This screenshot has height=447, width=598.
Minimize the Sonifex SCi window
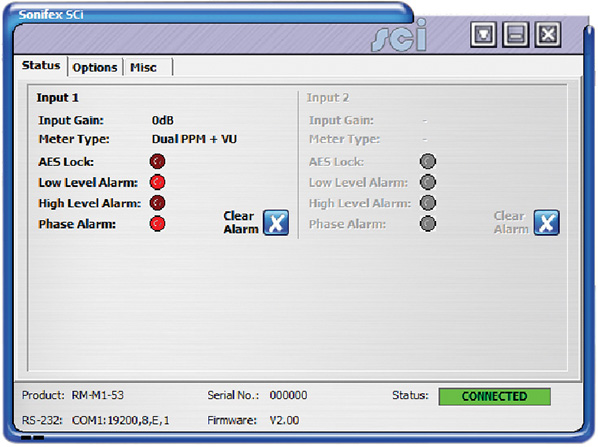click(516, 34)
